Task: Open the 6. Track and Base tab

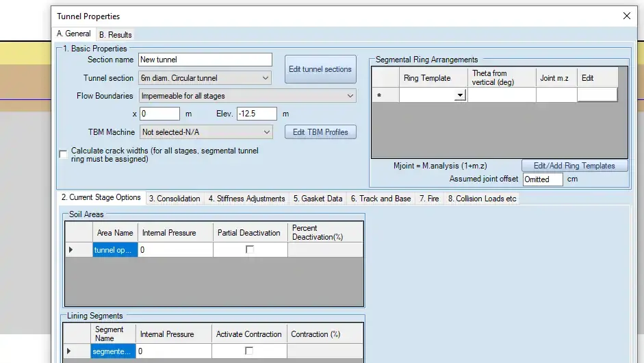Action: [x=381, y=199]
